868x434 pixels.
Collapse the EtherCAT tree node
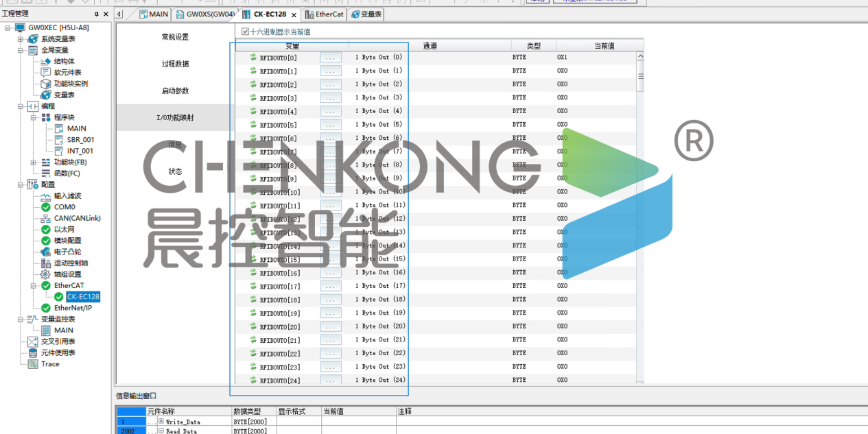34,285
